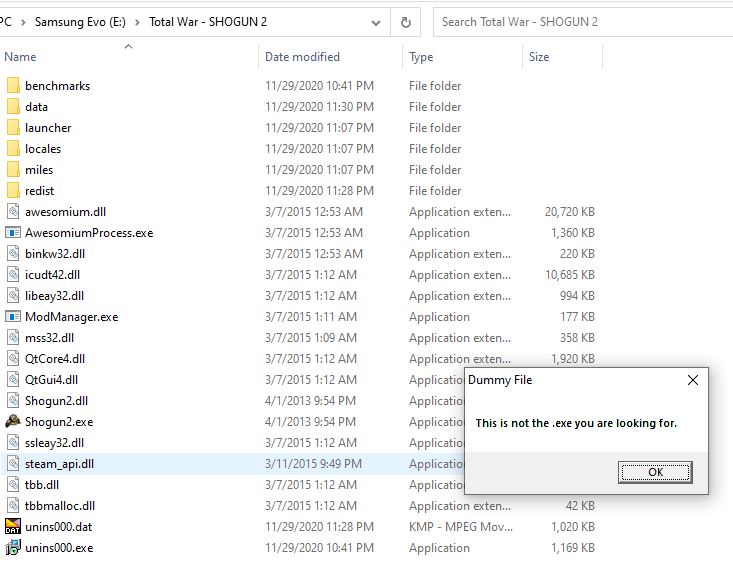The image size is (733, 588).
Task: Click the steam_api.dll file icon
Action: coord(13,464)
